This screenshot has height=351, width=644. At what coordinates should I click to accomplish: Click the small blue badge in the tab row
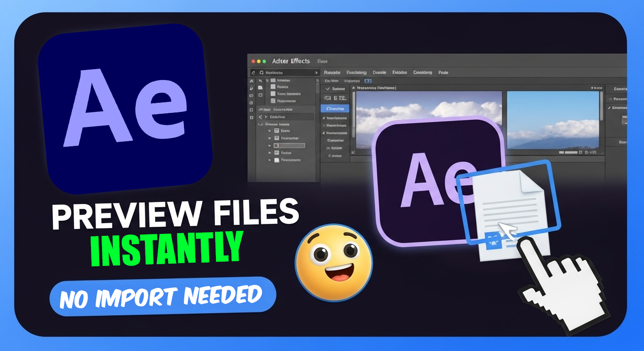pyautogui.click(x=367, y=80)
